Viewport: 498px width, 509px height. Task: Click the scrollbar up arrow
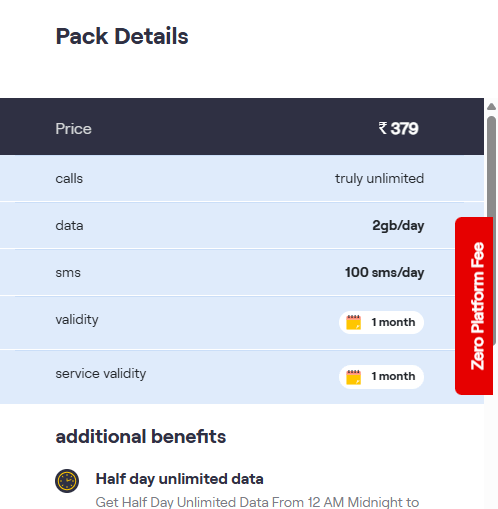(x=491, y=107)
